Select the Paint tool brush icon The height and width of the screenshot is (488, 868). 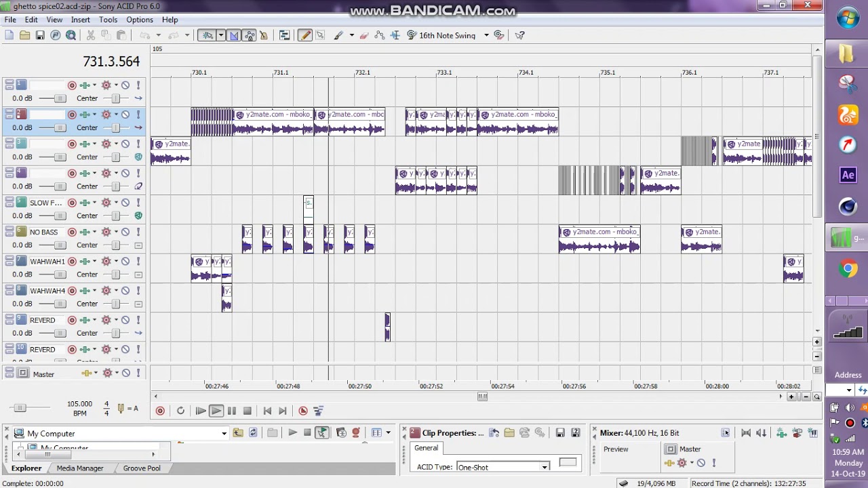(x=338, y=35)
